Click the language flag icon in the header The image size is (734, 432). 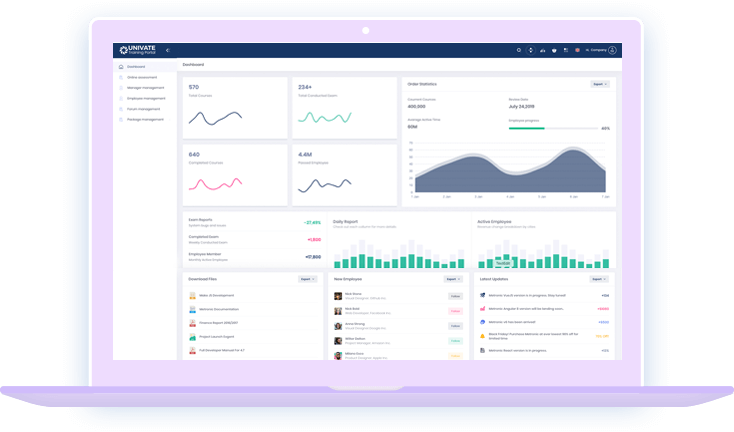[x=578, y=50]
